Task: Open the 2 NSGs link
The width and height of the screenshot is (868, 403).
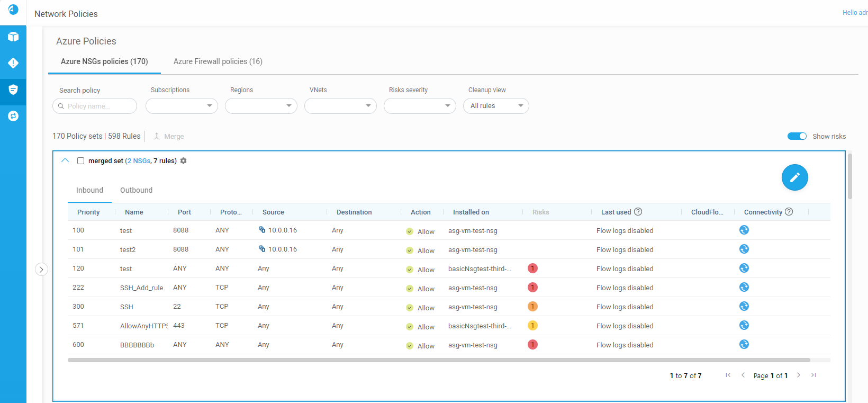Action: pos(139,161)
